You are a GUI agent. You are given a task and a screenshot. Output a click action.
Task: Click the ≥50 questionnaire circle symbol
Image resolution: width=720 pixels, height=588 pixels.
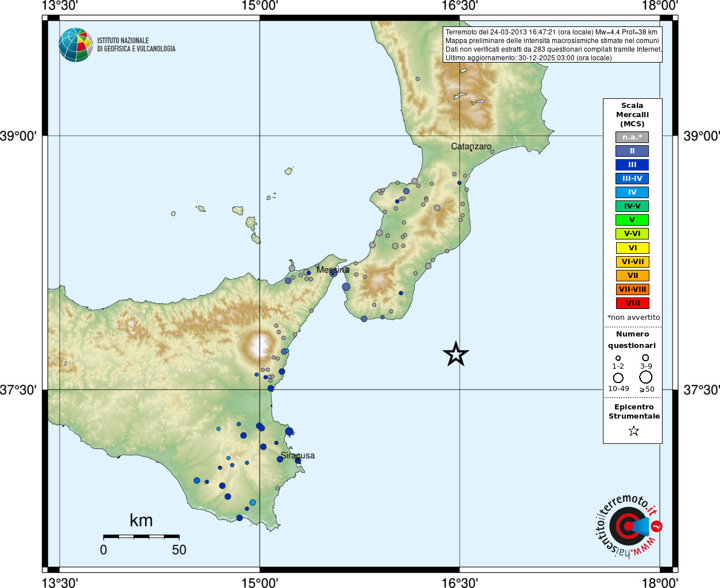pos(646,377)
